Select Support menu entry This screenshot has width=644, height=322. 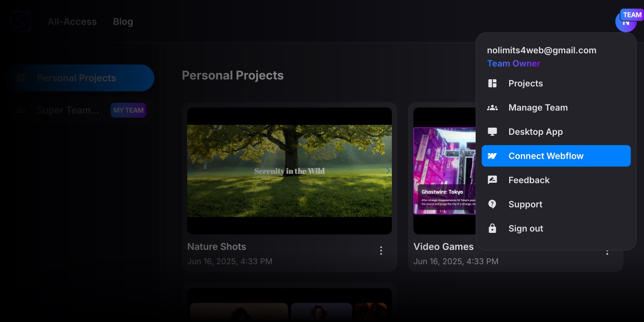point(556,204)
